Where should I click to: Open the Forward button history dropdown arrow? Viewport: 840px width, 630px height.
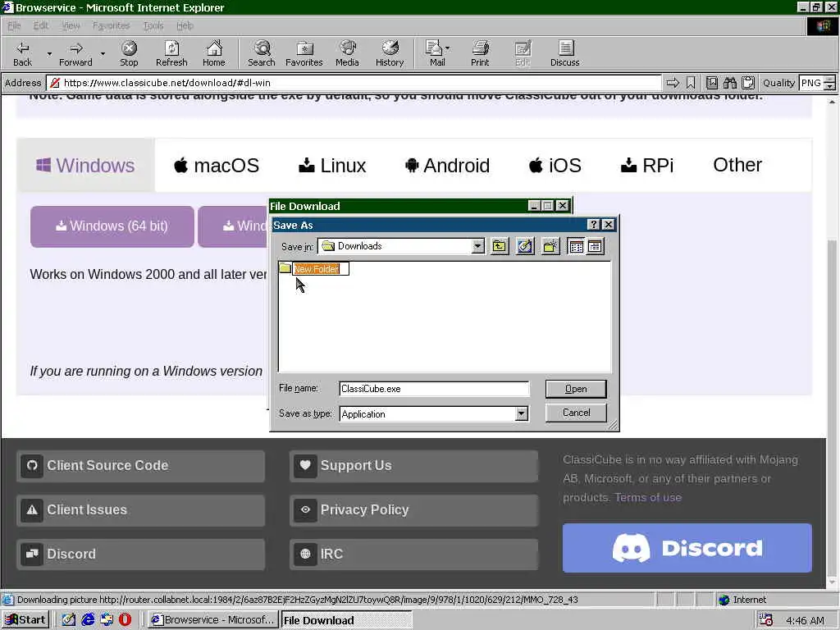(x=103, y=53)
